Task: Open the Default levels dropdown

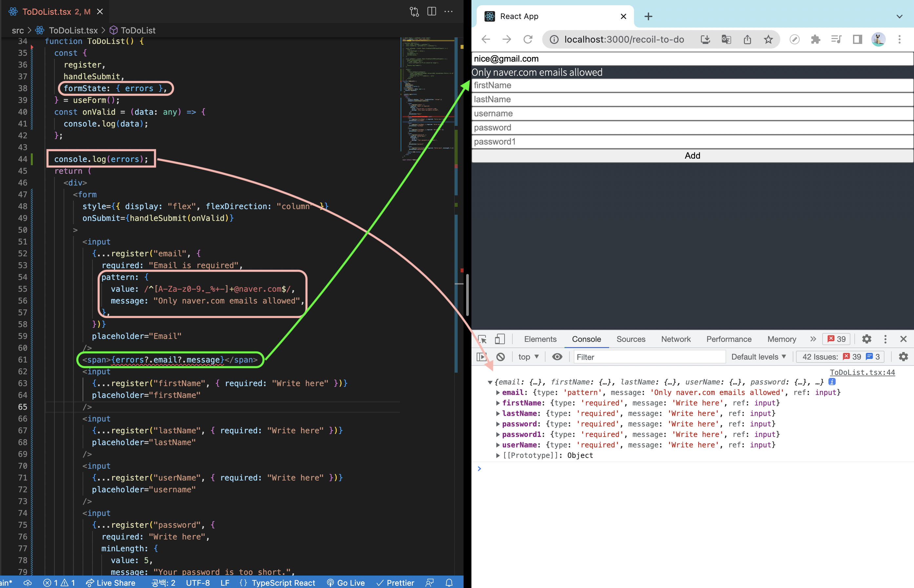Action: [758, 357]
